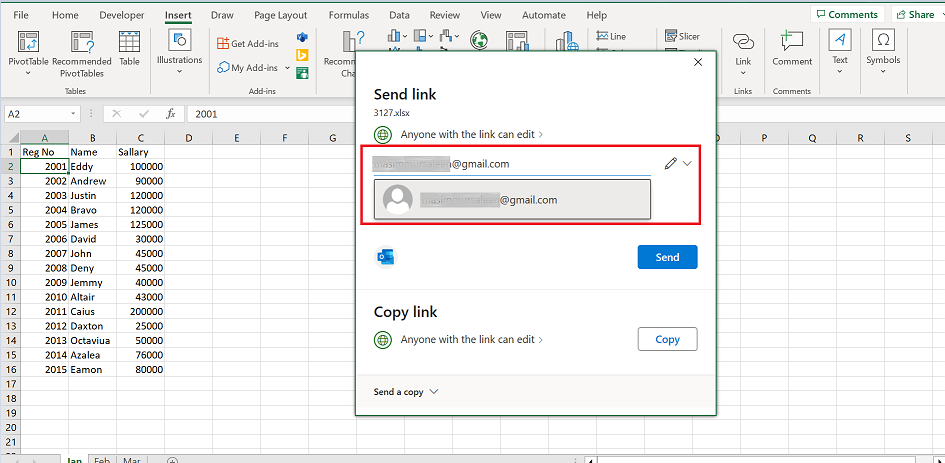This screenshot has width=945, height=463.
Task: Click Get Add-ins
Action: [x=248, y=43]
